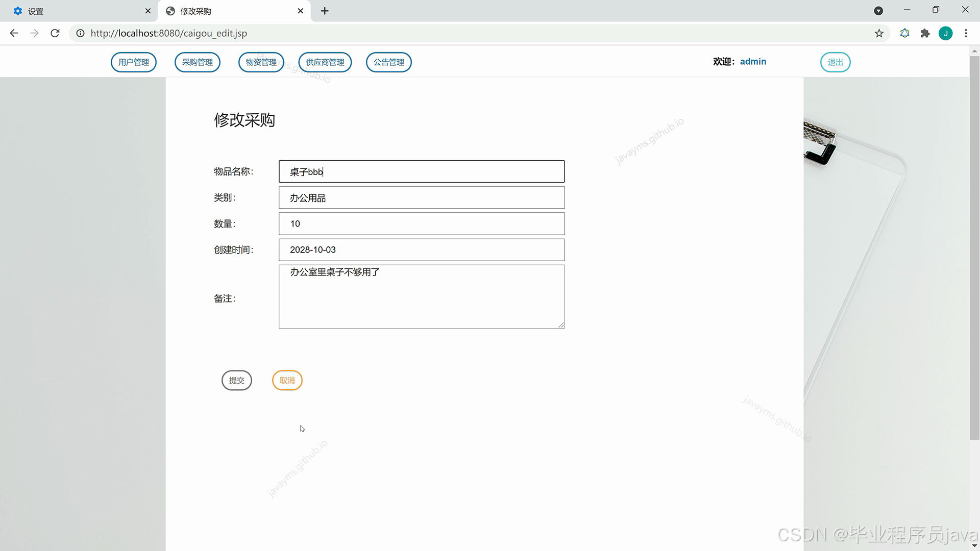Open the green extension icon in toolbar
Image resolution: width=980 pixels, height=551 pixels.
pyautogui.click(x=904, y=33)
